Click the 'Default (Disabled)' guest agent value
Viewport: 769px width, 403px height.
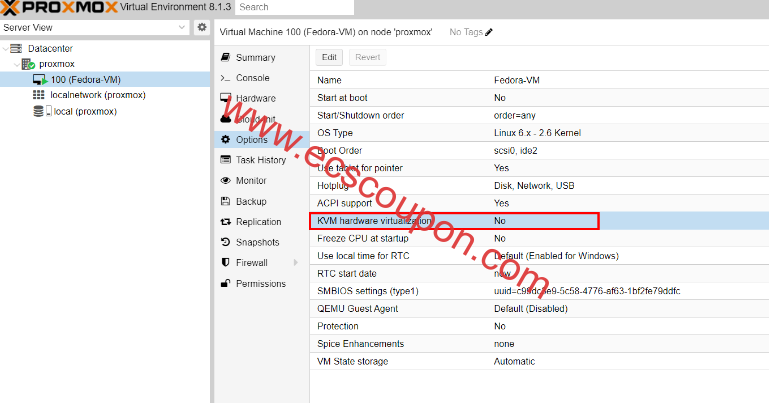click(531, 308)
